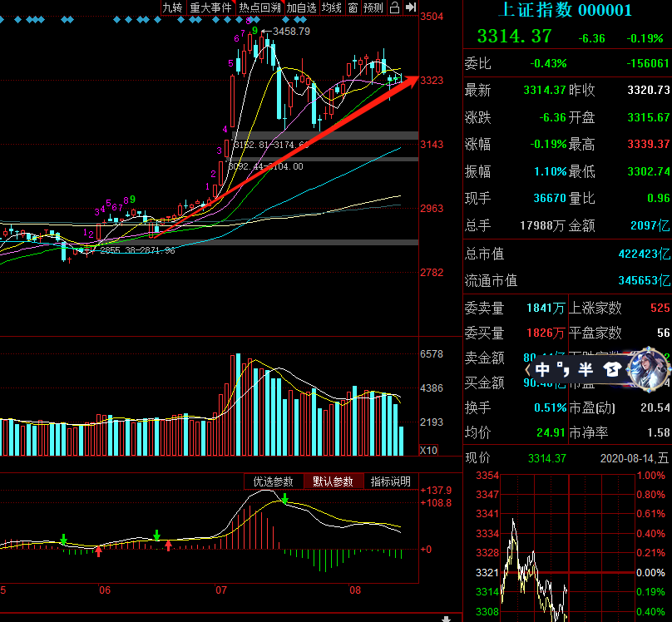Screen dimensions: 672x622
Task: Open the 九转 indicator menu
Action: tap(172, 7)
